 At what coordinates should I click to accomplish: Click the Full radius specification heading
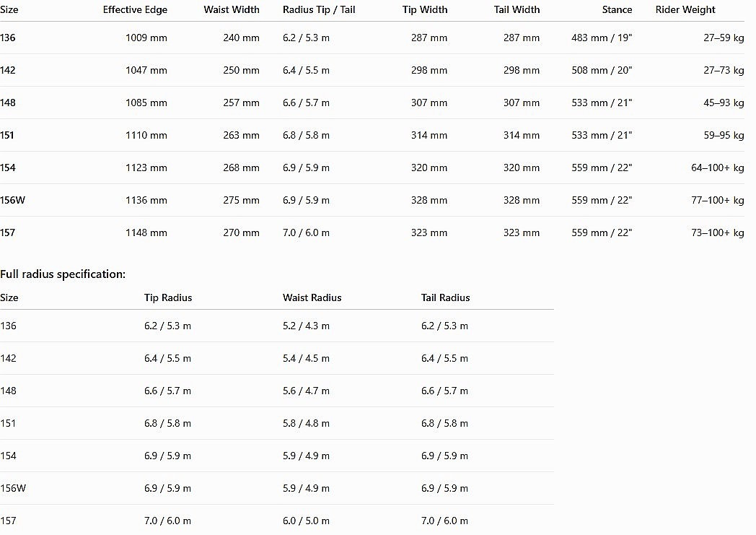click(x=63, y=274)
